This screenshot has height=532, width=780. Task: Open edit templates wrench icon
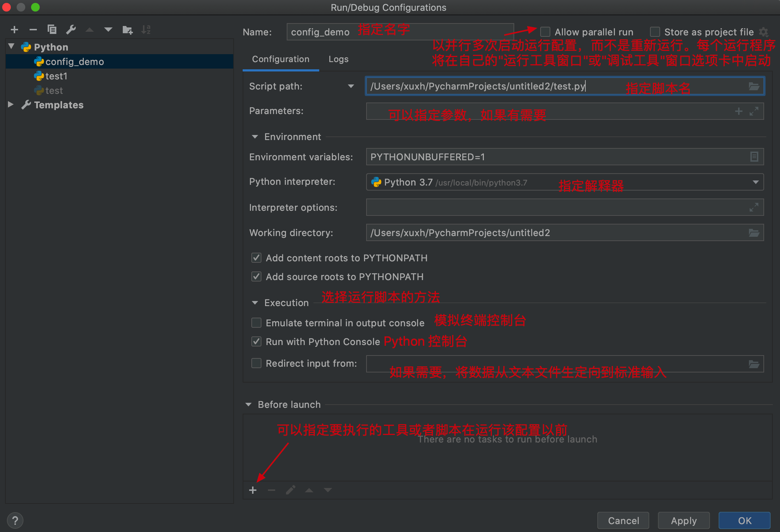[71, 30]
